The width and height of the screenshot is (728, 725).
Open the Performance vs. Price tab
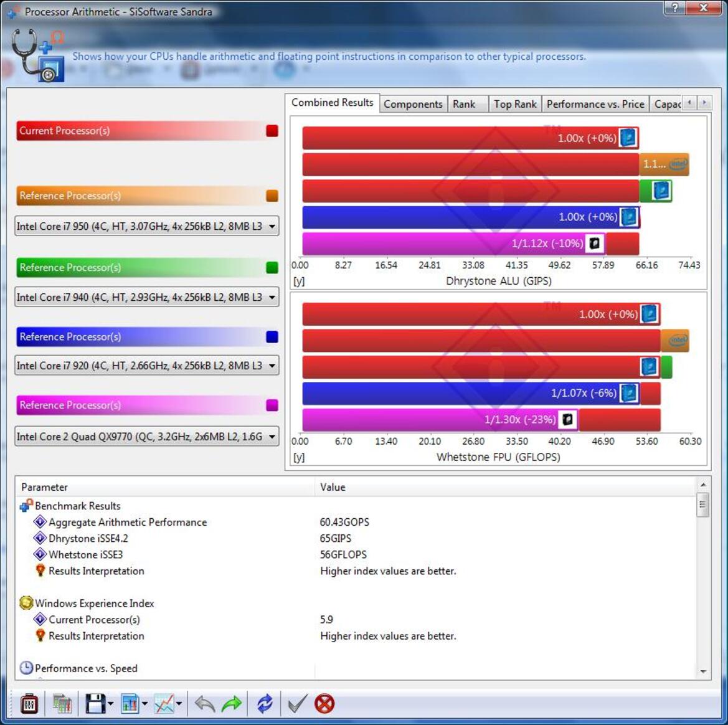(x=595, y=104)
